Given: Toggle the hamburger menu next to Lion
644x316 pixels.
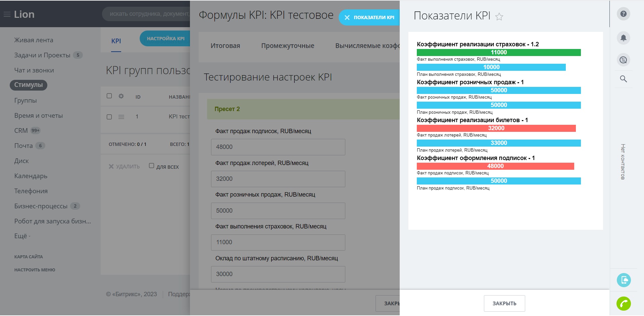Looking at the screenshot, I should click(7, 14).
